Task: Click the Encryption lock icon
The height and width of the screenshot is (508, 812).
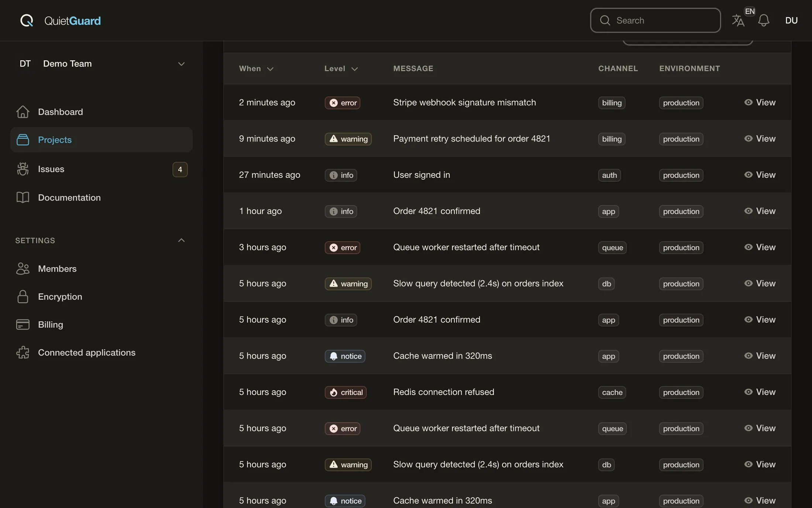Action: click(x=23, y=296)
